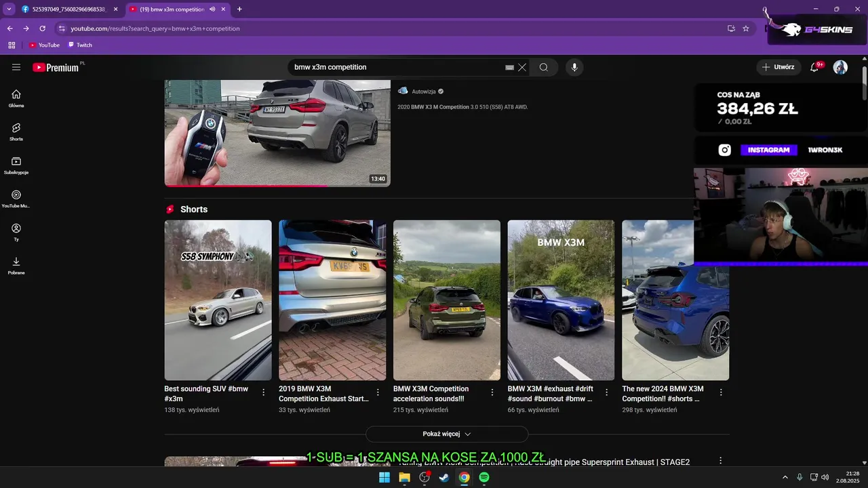Open site info icon in address bar

(x=62, y=28)
